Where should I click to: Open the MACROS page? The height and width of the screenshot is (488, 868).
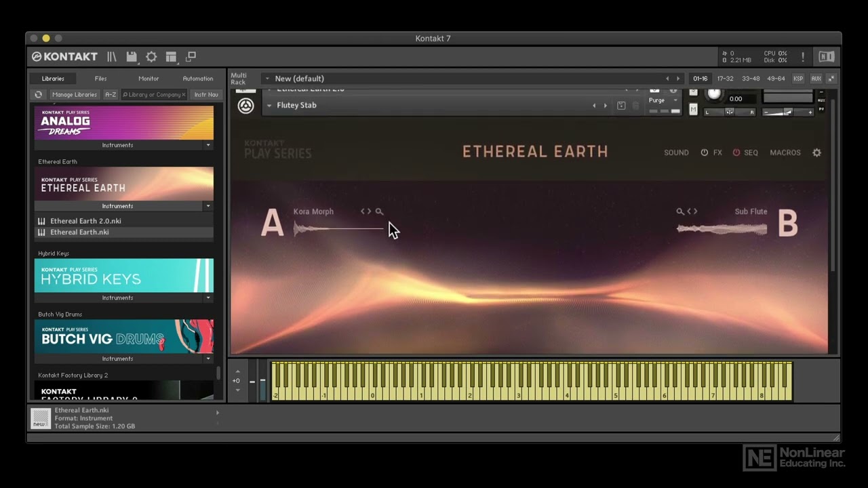click(x=785, y=152)
